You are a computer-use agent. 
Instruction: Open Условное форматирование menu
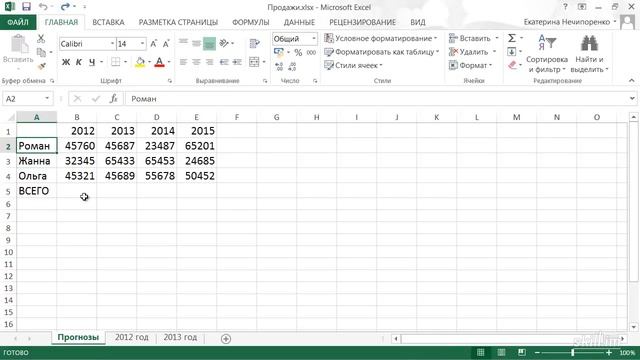pyautogui.click(x=380, y=38)
